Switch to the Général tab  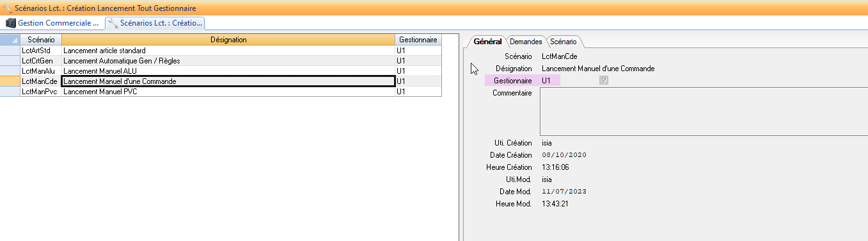487,42
